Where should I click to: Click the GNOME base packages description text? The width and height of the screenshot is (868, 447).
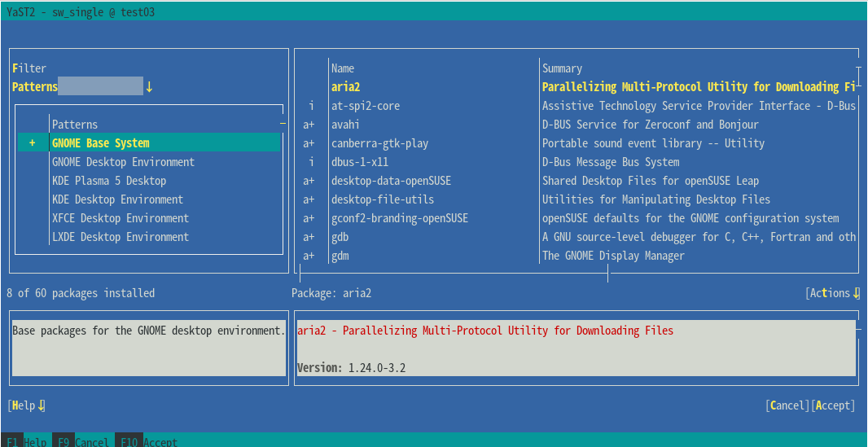(148, 331)
